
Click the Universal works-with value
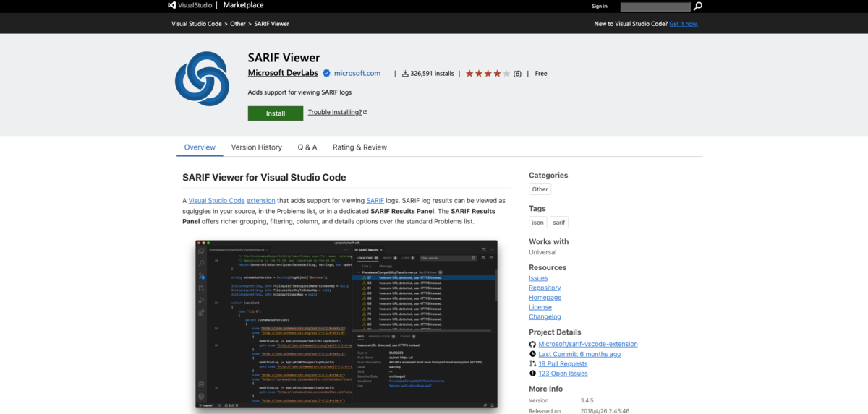[542, 252]
